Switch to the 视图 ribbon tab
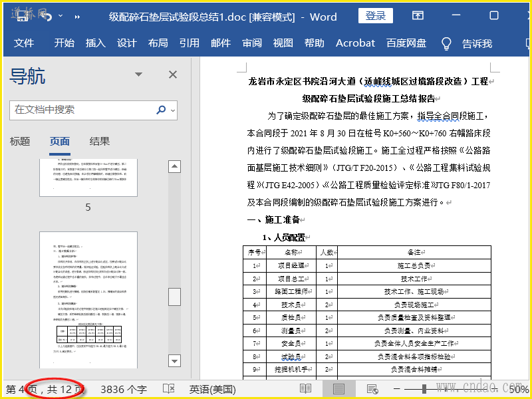 283,43
